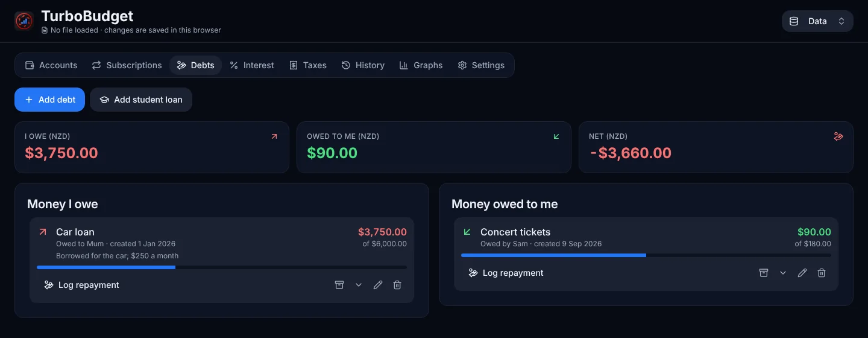Image resolution: width=868 pixels, height=338 pixels.
Task: Click the red arrow icon beside Car loan
Action: pyautogui.click(x=43, y=232)
